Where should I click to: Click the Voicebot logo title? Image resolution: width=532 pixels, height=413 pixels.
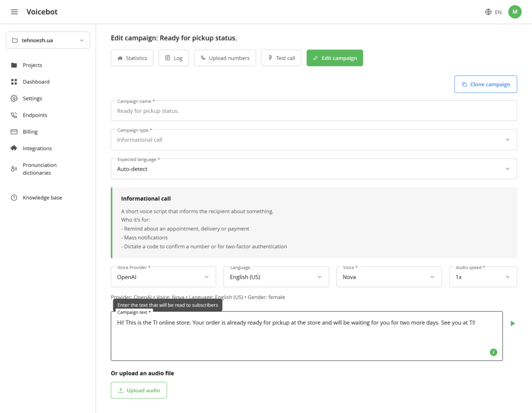coord(42,12)
